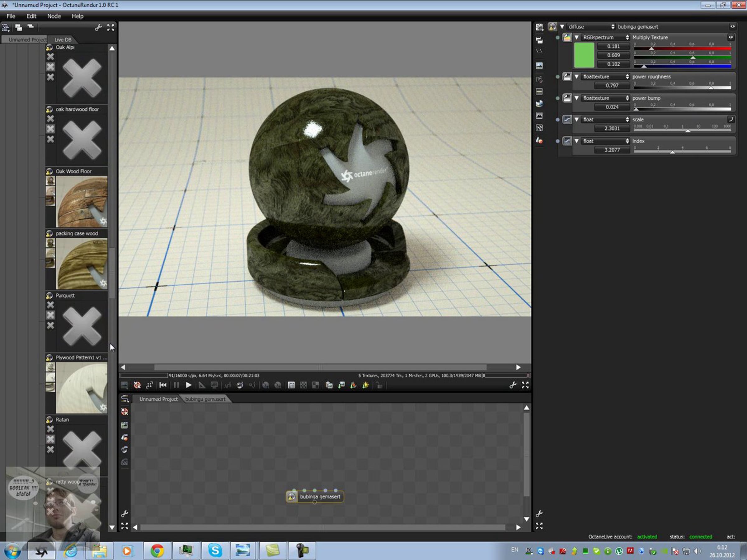The height and width of the screenshot is (560, 747).
Task: Click the wrench icon in the Live DB panel header
Action: coord(98,27)
